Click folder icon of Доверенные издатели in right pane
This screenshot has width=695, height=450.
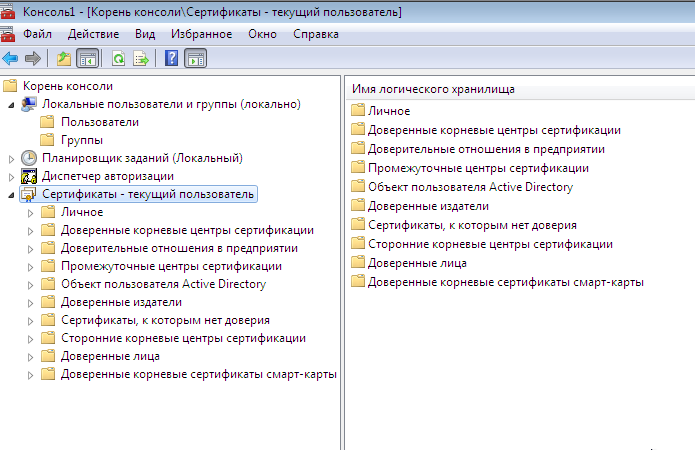click(x=358, y=206)
